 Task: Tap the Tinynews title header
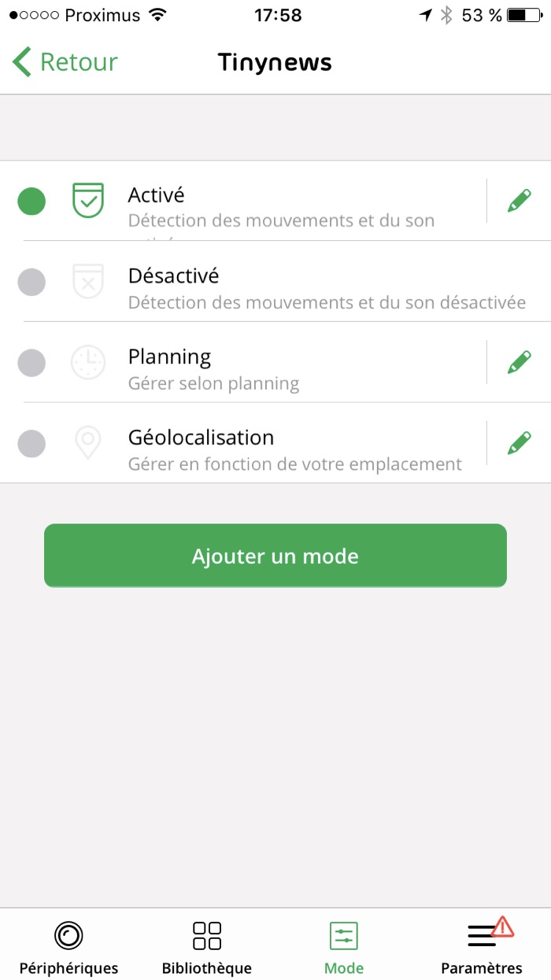point(275,62)
